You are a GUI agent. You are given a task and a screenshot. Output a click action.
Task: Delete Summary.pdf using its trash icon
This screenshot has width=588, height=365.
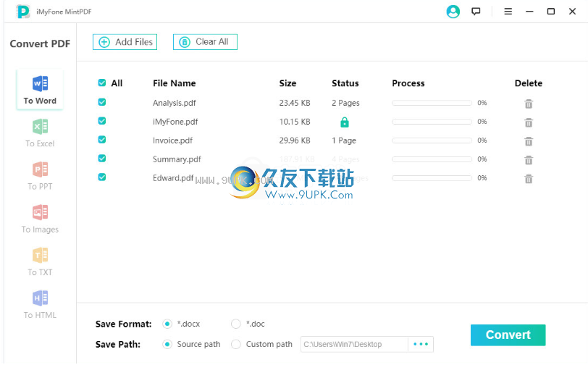point(529,160)
